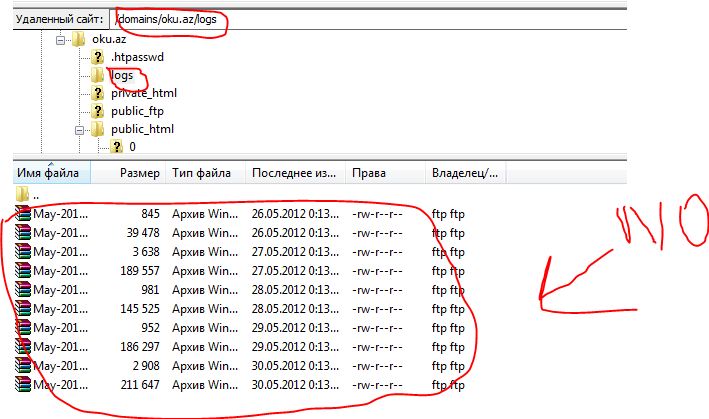Image resolution: width=709 pixels, height=419 pixels.
Task: Click the size value 3 638
Action: click(x=146, y=251)
